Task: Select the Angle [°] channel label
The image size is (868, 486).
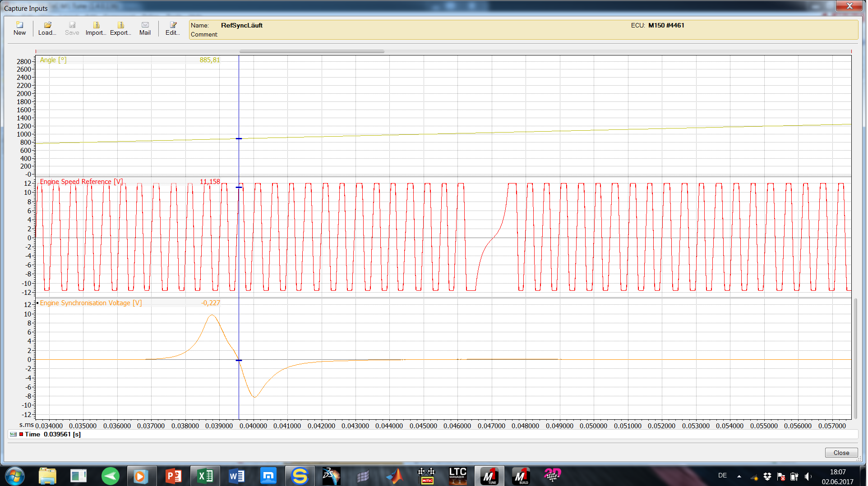Action: (x=53, y=60)
